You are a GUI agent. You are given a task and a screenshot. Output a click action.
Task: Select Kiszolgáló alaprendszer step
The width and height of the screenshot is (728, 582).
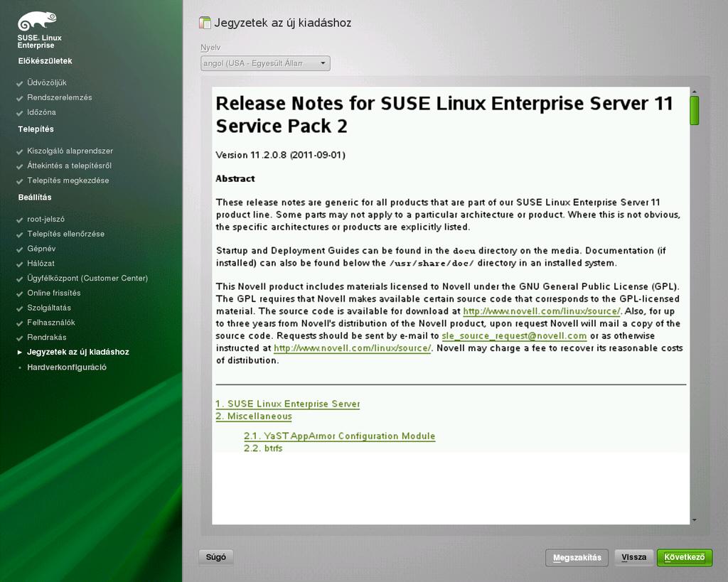point(70,151)
